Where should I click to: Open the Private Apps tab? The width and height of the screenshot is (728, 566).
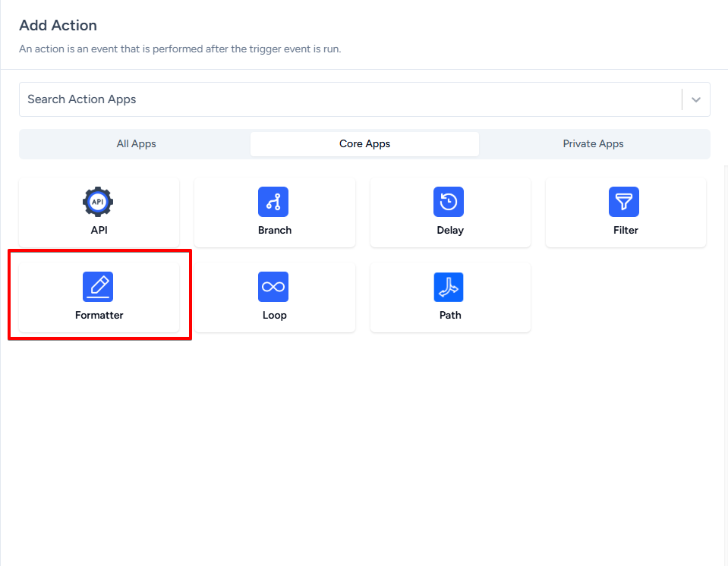(593, 143)
